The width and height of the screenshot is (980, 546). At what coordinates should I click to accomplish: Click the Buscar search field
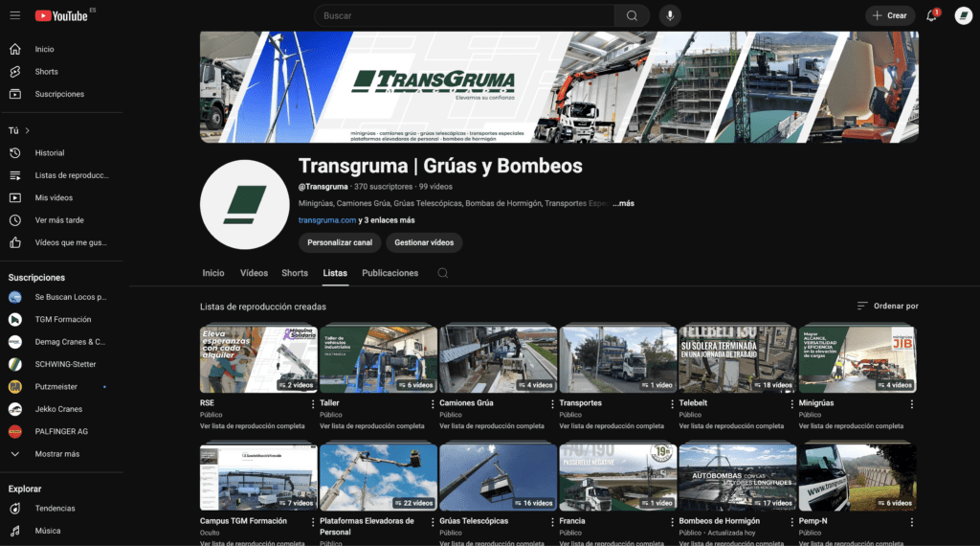464,15
